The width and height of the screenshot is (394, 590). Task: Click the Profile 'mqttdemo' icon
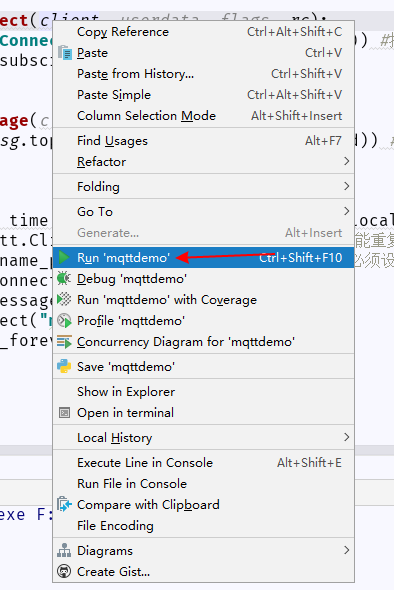[x=64, y=321]
